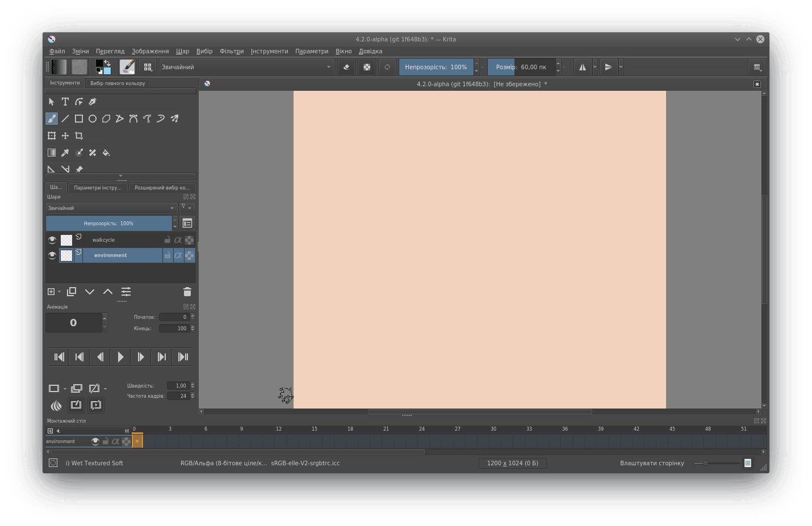Screen dimensions: 812x526
Task: Select the Assistant tool
Action: click(x=52, y=169)
